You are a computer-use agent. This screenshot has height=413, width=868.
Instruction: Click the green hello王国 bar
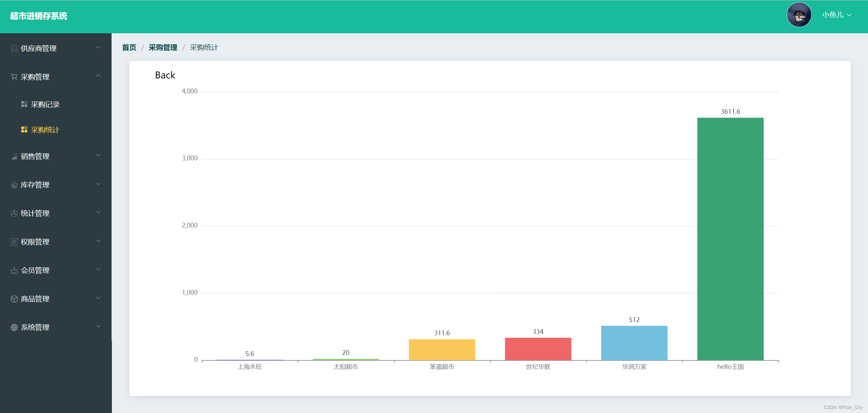tap(730, 239)
